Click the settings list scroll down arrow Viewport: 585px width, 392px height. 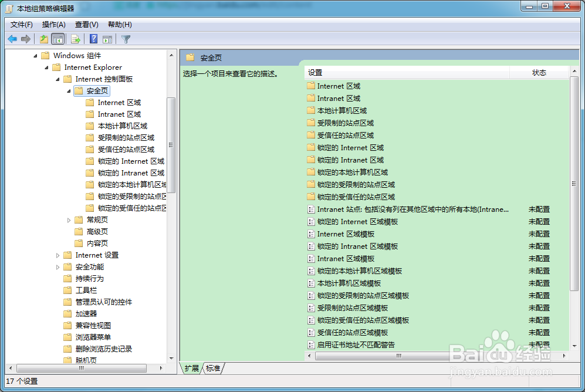574,346
